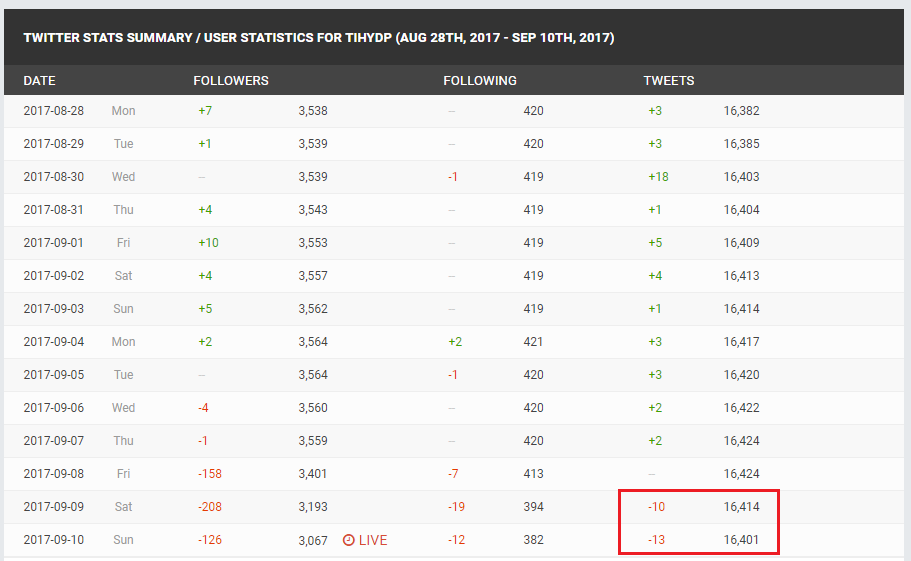Click tweets count 16,414 on 2017-09-09

[741, 507]
